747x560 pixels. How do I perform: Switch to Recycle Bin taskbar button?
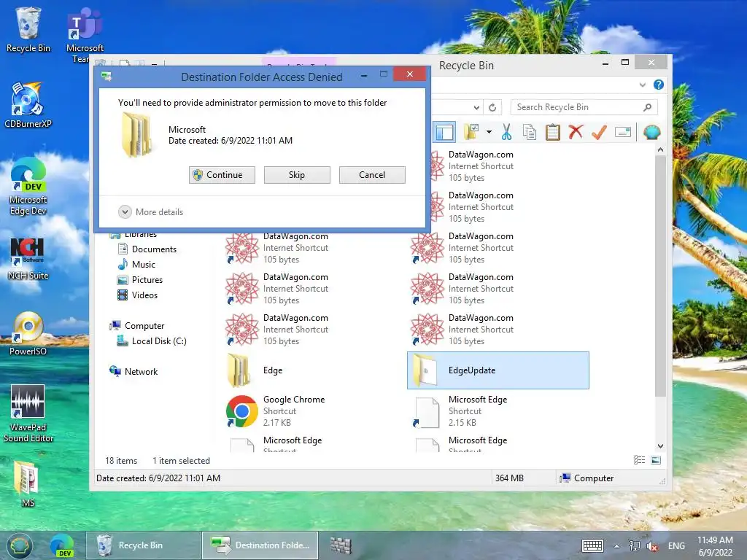143,545
